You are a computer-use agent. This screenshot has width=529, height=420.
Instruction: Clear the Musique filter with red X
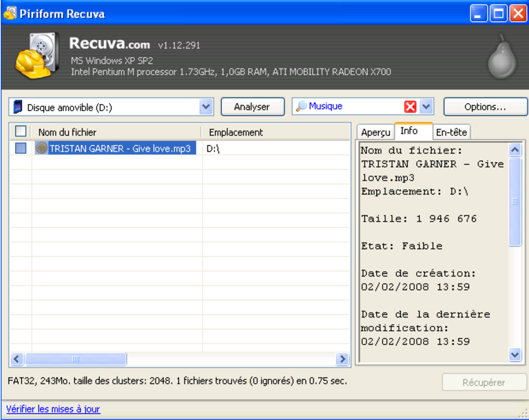[410, 107]
